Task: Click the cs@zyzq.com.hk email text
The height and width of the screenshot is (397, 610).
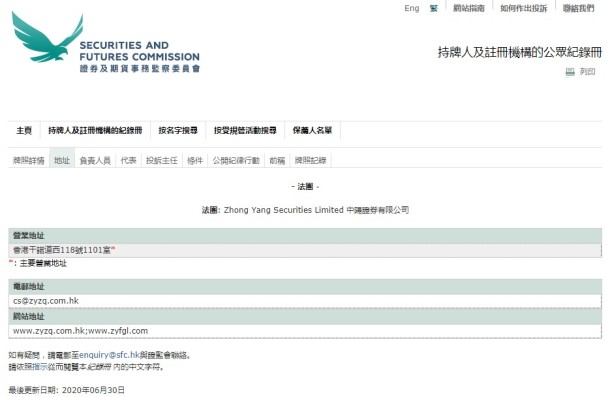Action: [x=46, y=301]
